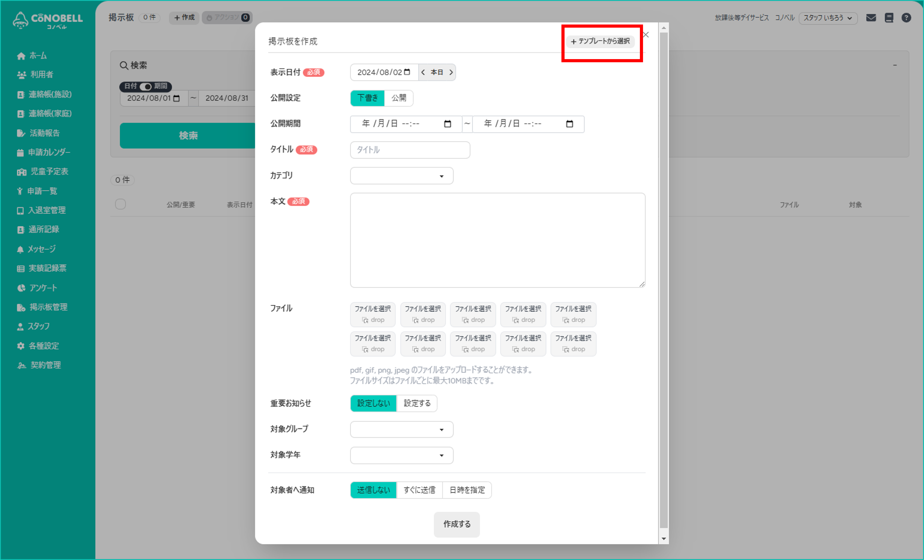Toggle the 日付/期間 search switch

pos(145,87)
